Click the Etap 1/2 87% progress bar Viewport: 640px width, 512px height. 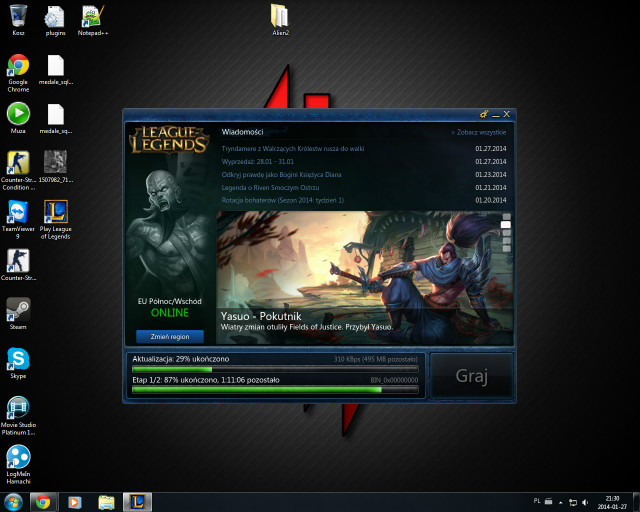coord(275,390)
